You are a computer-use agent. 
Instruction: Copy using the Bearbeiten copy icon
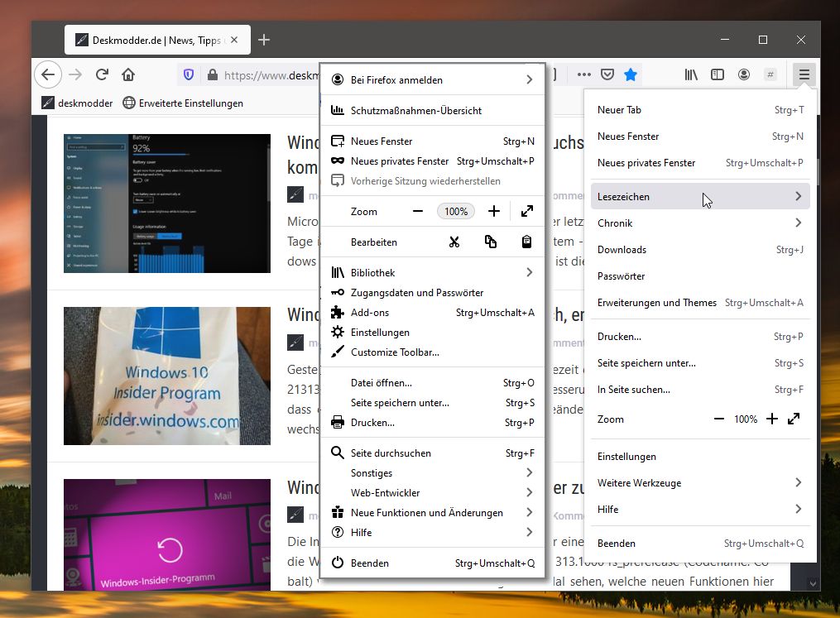(491, 242)
